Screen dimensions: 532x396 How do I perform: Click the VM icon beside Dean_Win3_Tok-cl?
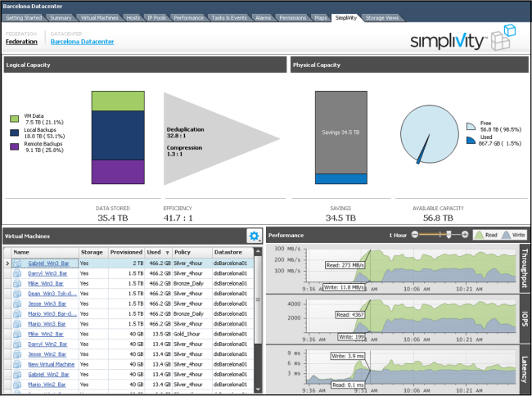tap(17, 294)
